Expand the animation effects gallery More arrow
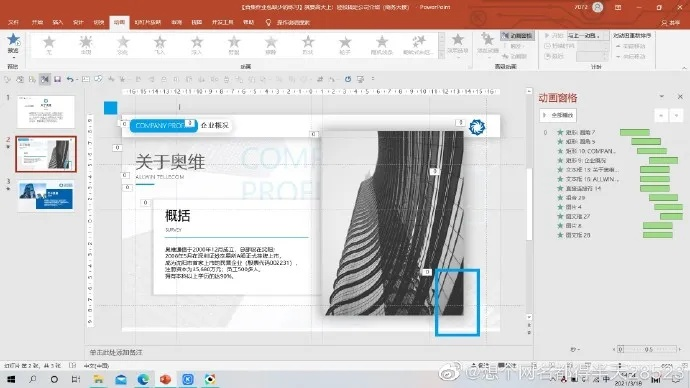The height and width of the screenshot is (388, 690). click(441, 55)
